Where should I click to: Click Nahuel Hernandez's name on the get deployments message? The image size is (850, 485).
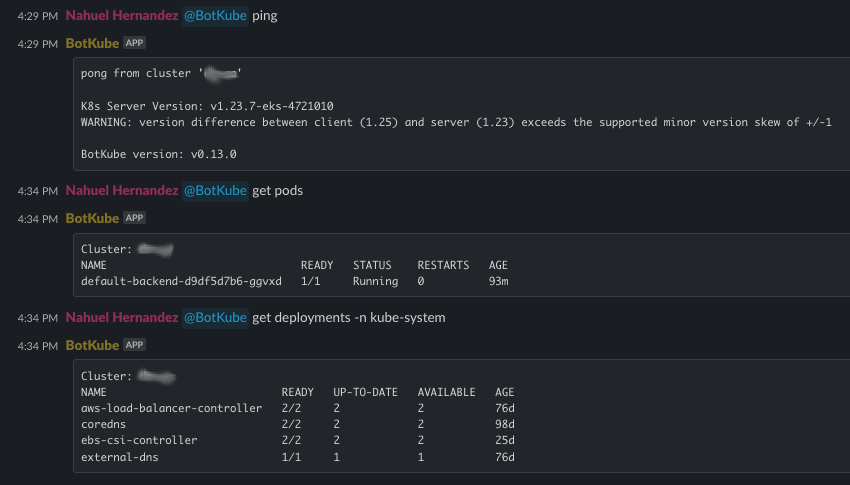tap(121, 317)
